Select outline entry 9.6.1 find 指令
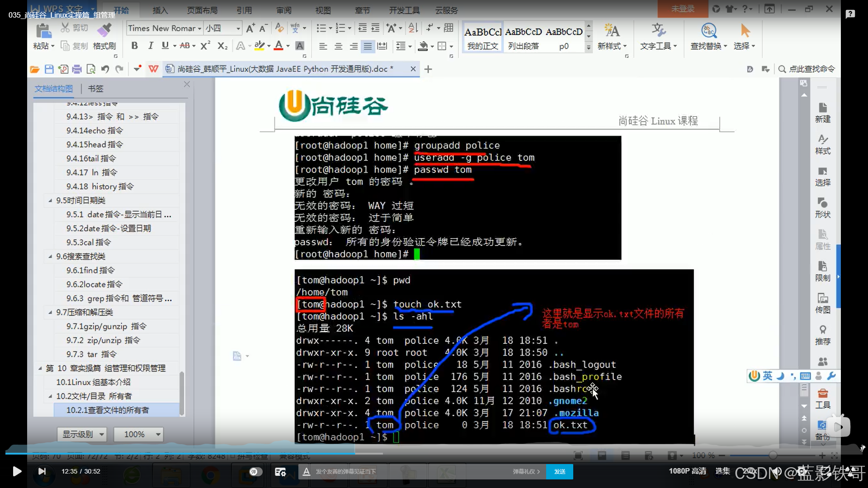Screen dimensions: 868x488 tap(90, 270)
